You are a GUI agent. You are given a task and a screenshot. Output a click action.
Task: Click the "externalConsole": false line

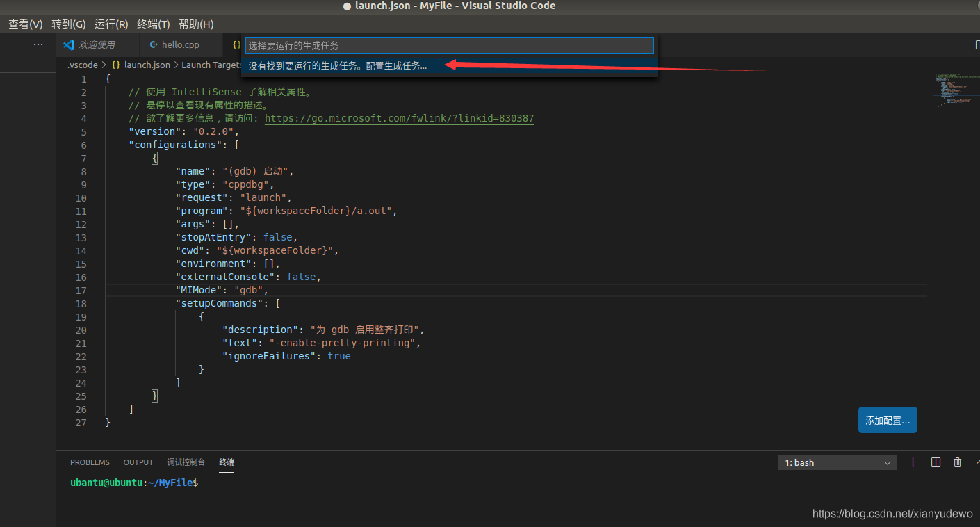pos(248,277)
